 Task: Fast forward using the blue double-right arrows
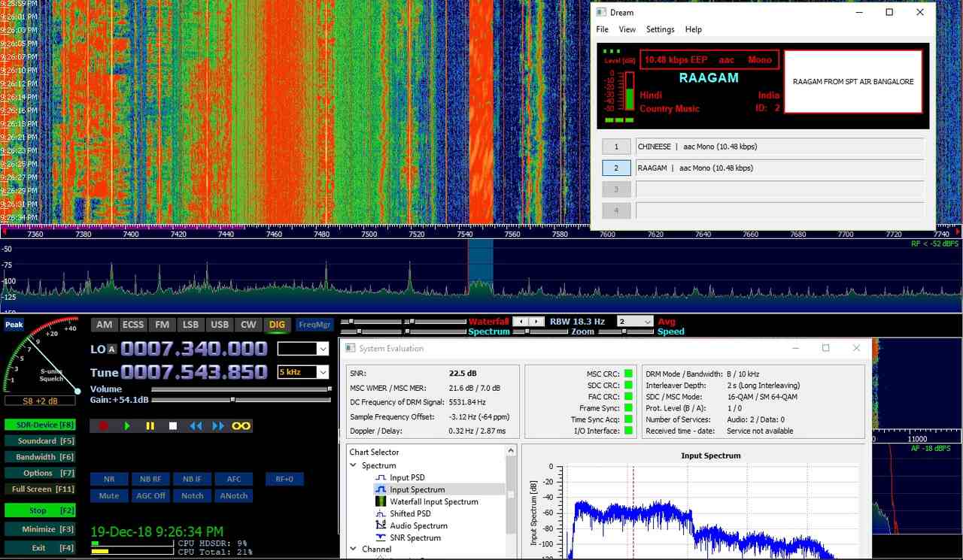tap(218, 426)
